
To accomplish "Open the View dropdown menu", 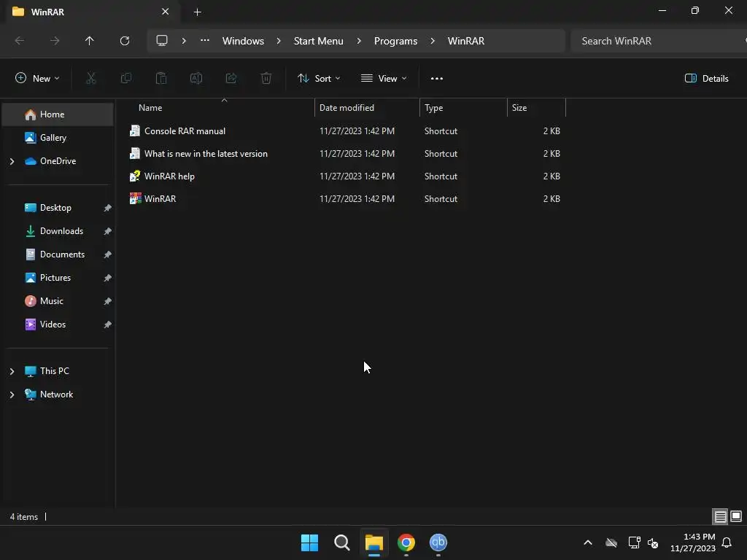I will coord(384,78).
